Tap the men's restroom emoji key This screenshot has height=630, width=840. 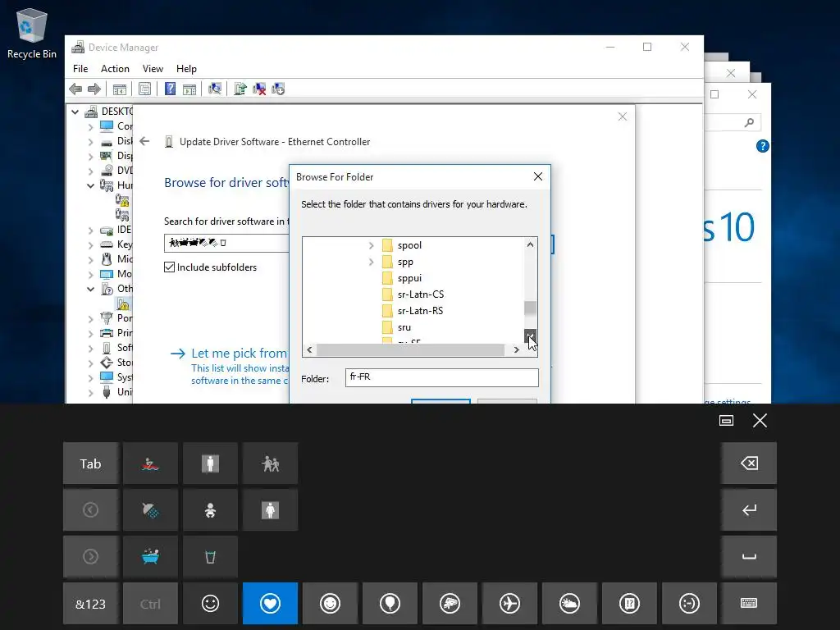pyautogui.click(x=210, y=463)
